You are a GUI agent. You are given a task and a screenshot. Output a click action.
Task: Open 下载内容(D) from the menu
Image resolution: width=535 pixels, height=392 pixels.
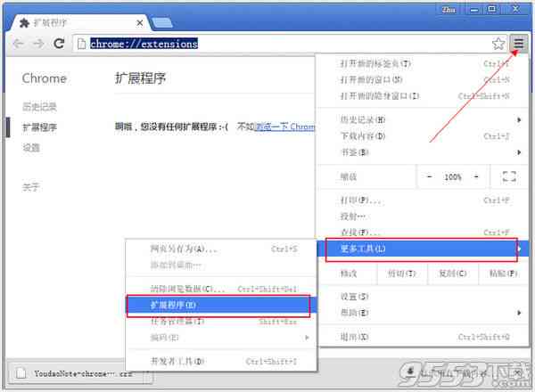(x=423, y=136)
